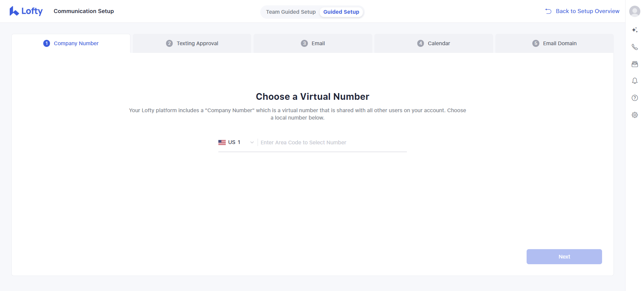Screen dimensions: 644x291
Task: Click the back arrow icon beside Setup Overview
Action: pyautogui.click(x=548, y=11)
